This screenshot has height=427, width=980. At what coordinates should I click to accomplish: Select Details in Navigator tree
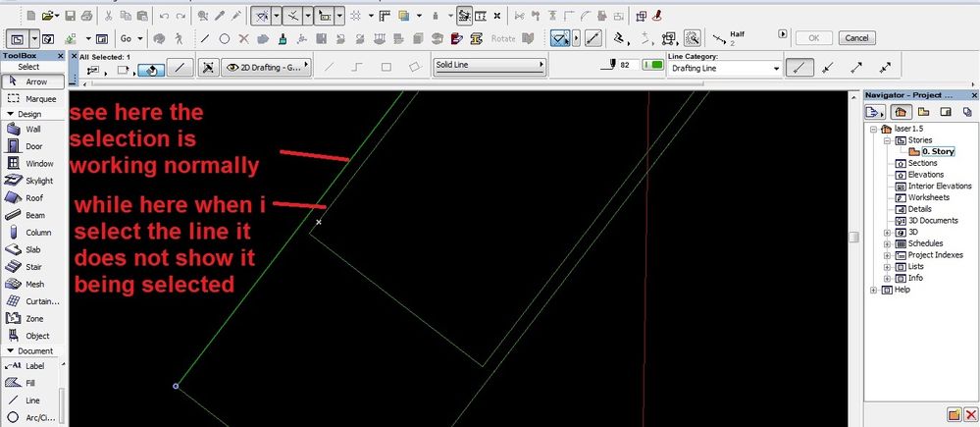[920, 209]
